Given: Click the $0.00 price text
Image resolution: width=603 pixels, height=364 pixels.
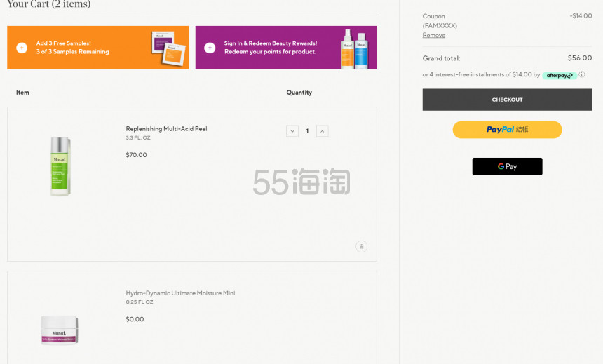Looking at the screenshot, I should coord(135,319).
